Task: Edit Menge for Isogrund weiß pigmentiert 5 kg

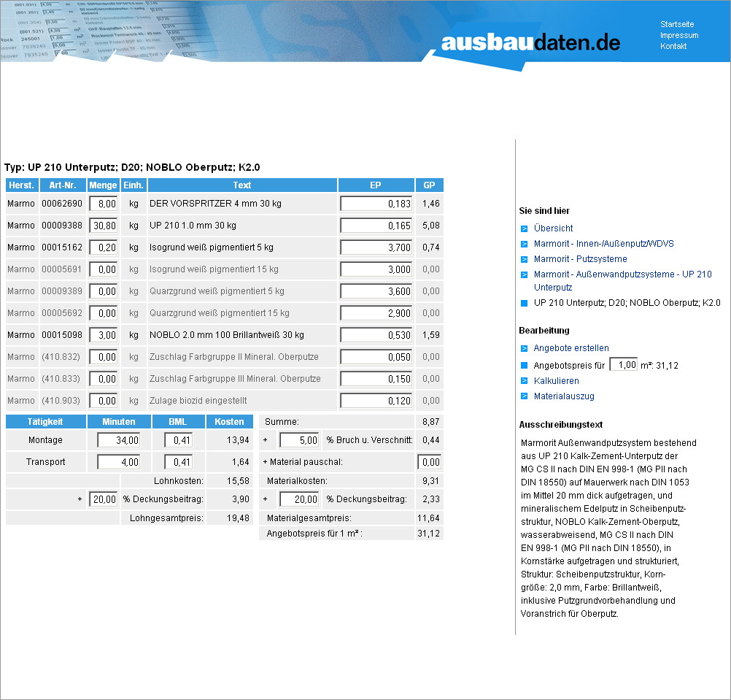Action: pos(103,247)
